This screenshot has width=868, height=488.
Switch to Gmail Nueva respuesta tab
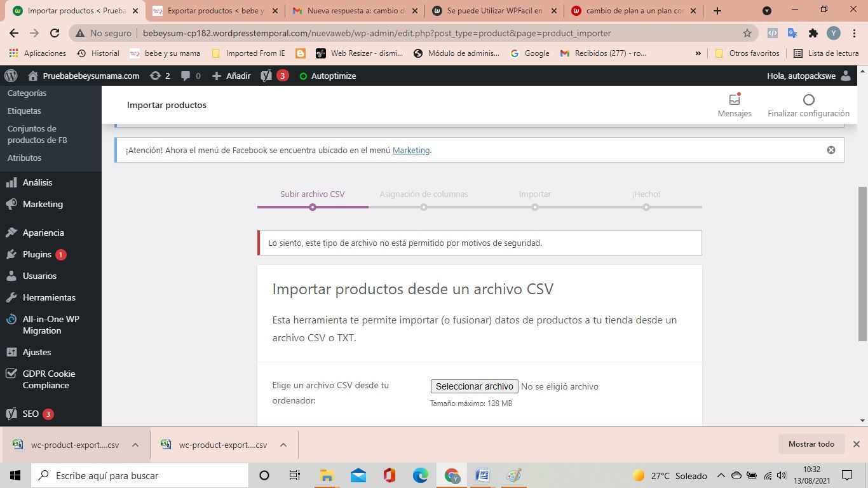pos(354,11)
